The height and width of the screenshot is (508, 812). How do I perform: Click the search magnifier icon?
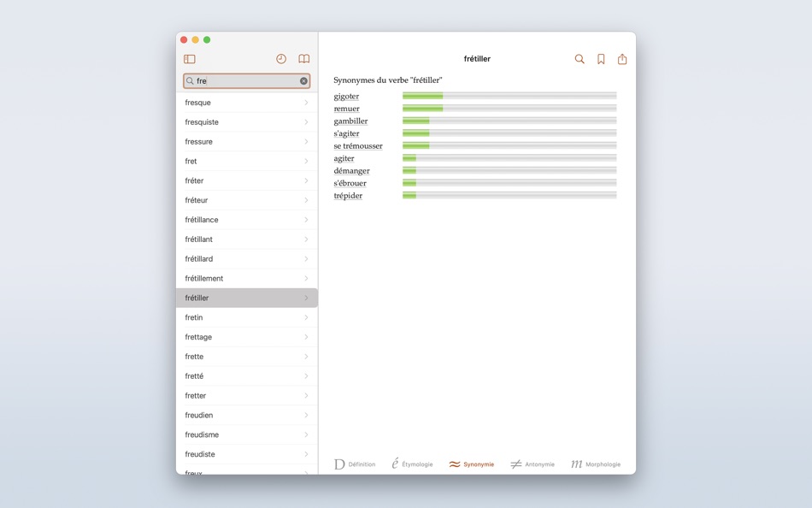[x=580, y=59]
